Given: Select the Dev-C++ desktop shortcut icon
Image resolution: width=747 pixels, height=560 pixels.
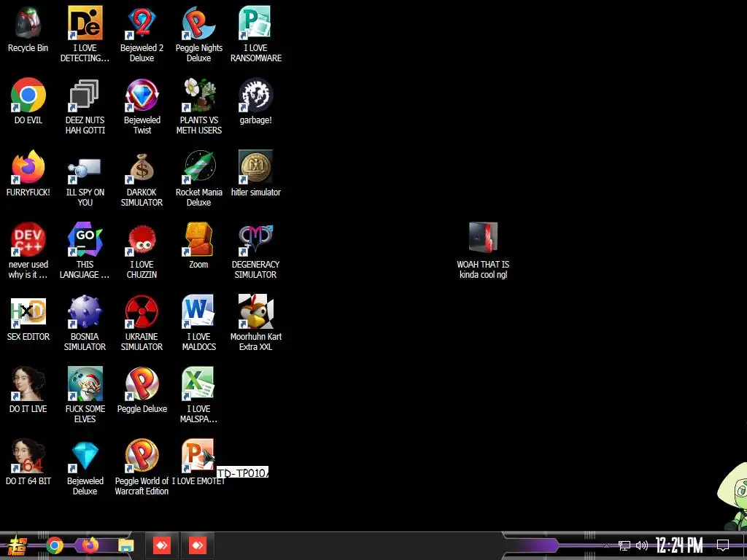Looking at the screenshot, I should [28, 239].
